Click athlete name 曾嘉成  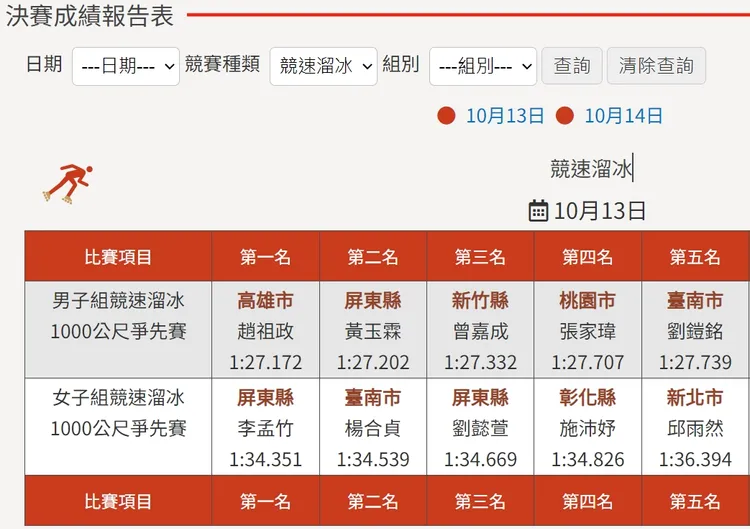[x=480, y=331]
